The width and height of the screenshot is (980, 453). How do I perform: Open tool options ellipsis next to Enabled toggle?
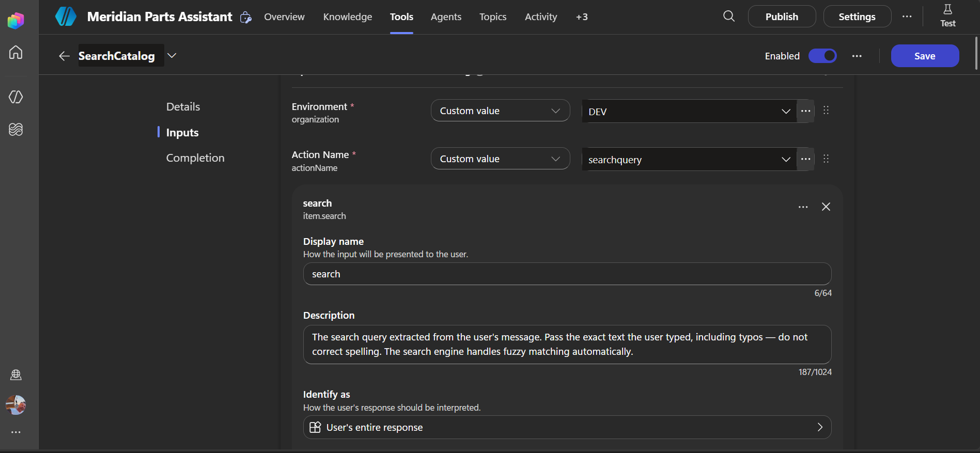click(857, 56)
